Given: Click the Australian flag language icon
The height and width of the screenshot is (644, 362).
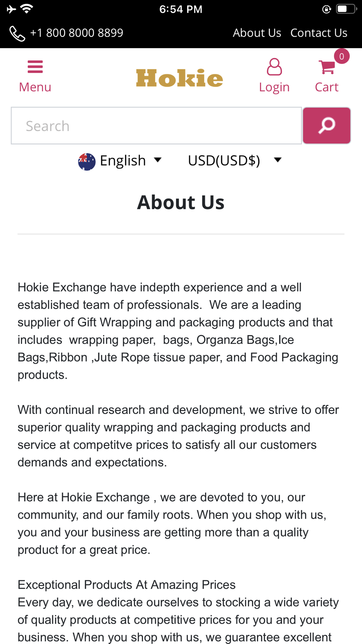Looking at the screenshot, I should point(87,162).
